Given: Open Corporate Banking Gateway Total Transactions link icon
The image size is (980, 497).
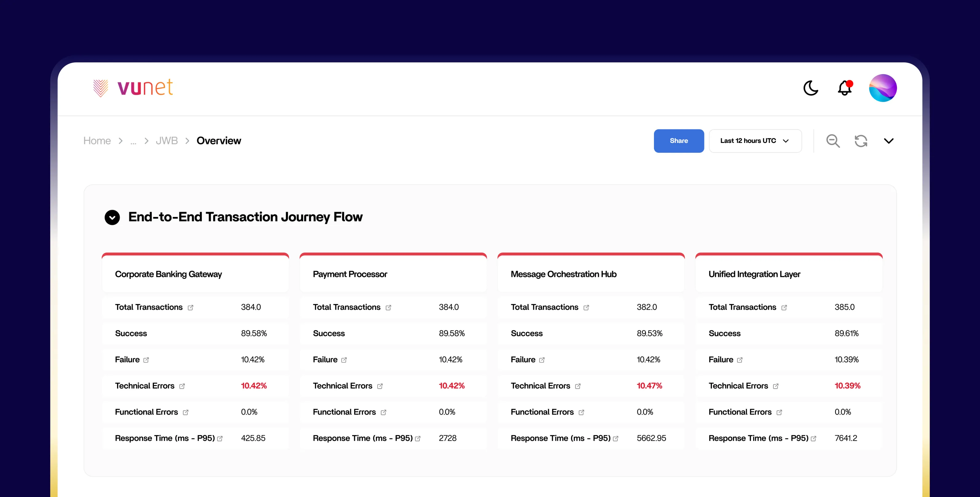Looking at the screenshot, I should click(190, 307).
